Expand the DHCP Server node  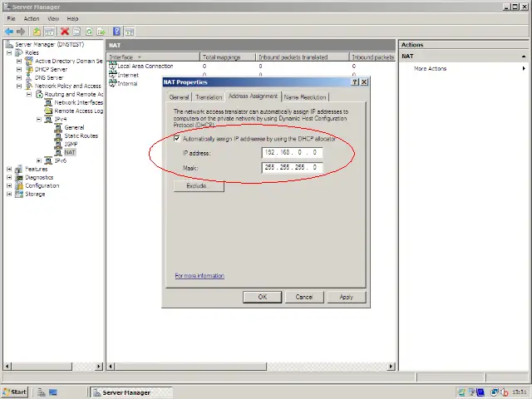19,69
